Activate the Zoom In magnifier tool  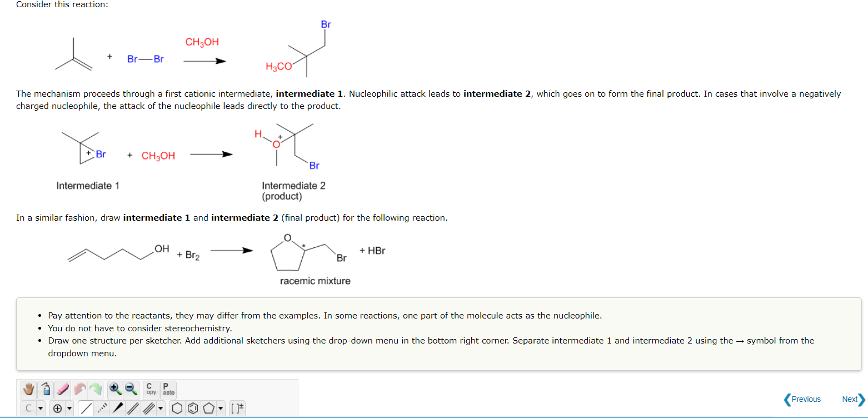[x=114, y=388]
